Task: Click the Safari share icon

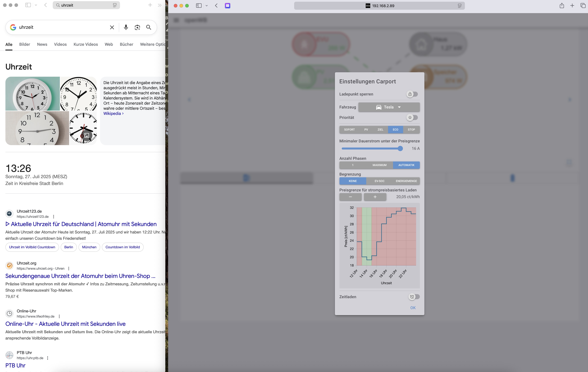Action: pos(562,6)
